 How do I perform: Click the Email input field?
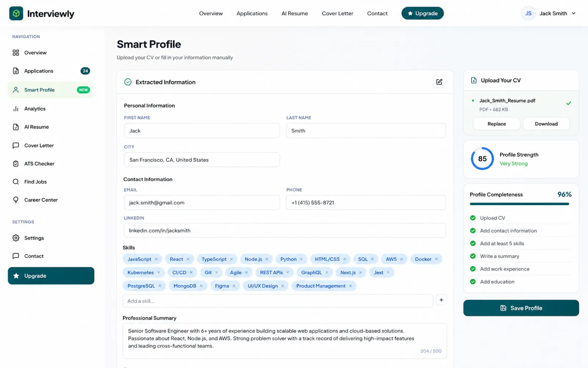coord(202,203)
